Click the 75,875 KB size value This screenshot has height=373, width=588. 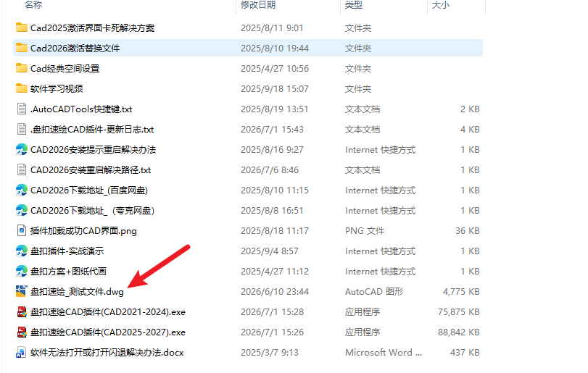coord(459,311)
